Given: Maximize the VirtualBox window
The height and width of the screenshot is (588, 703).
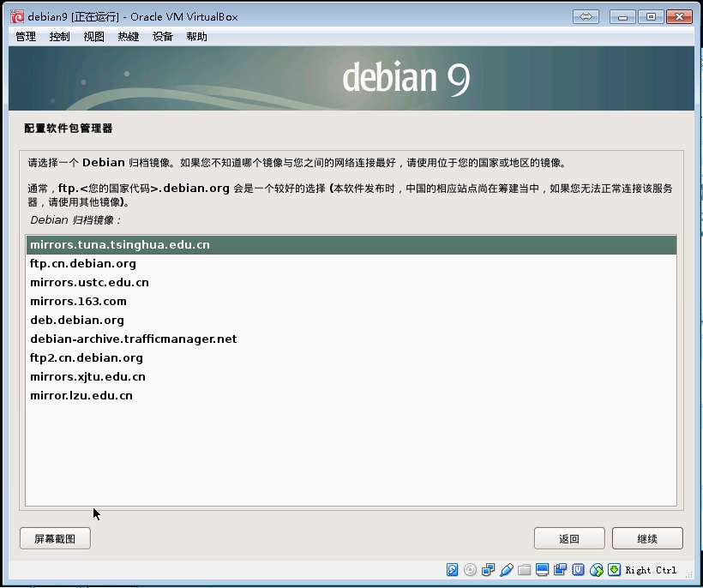Looking at the screenshot, I should [x=651, y=17].
